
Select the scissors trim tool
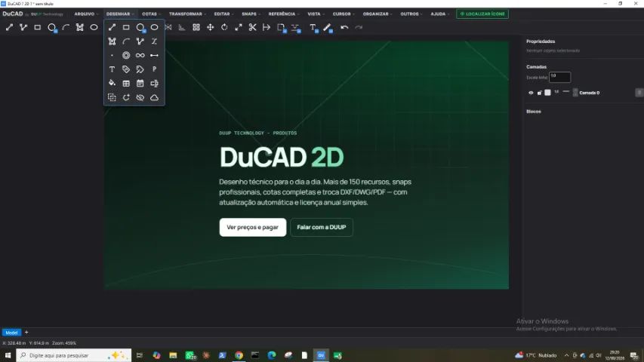point(253,27)
